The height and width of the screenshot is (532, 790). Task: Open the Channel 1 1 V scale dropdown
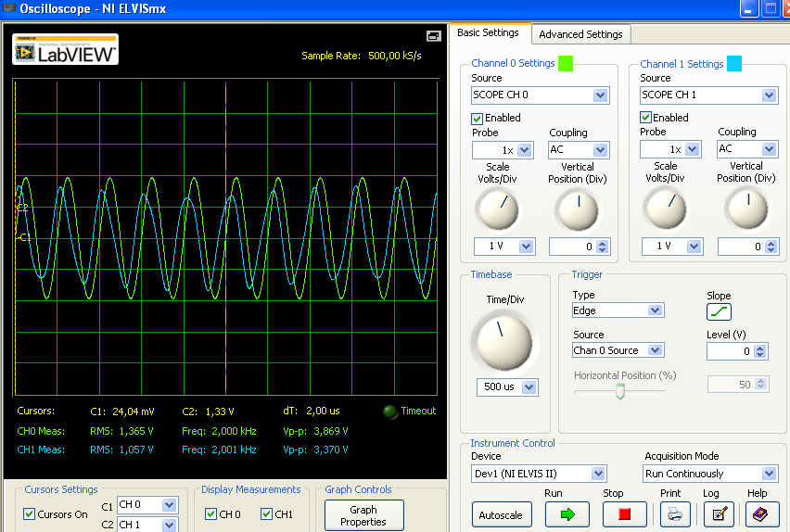[694, 247]
